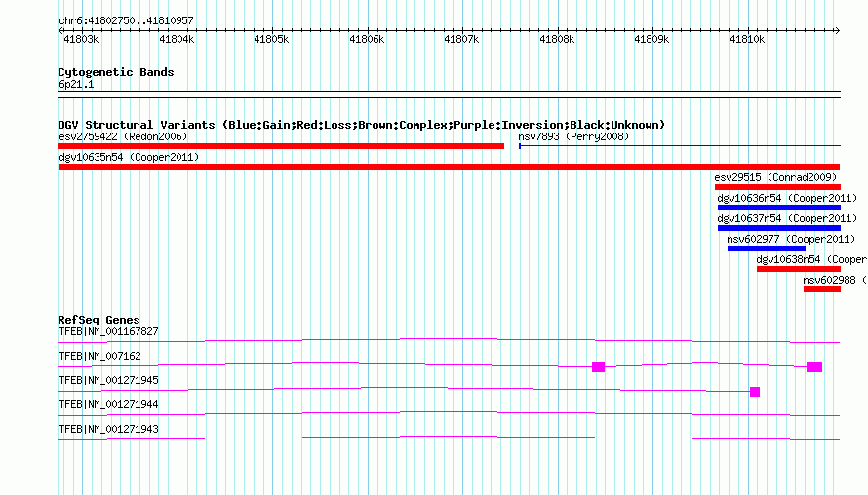The height and width of the screenshot is (495, 868).
Task: Click the esv2759422 (Redon2006) variant label
Action: pos(123,136)
